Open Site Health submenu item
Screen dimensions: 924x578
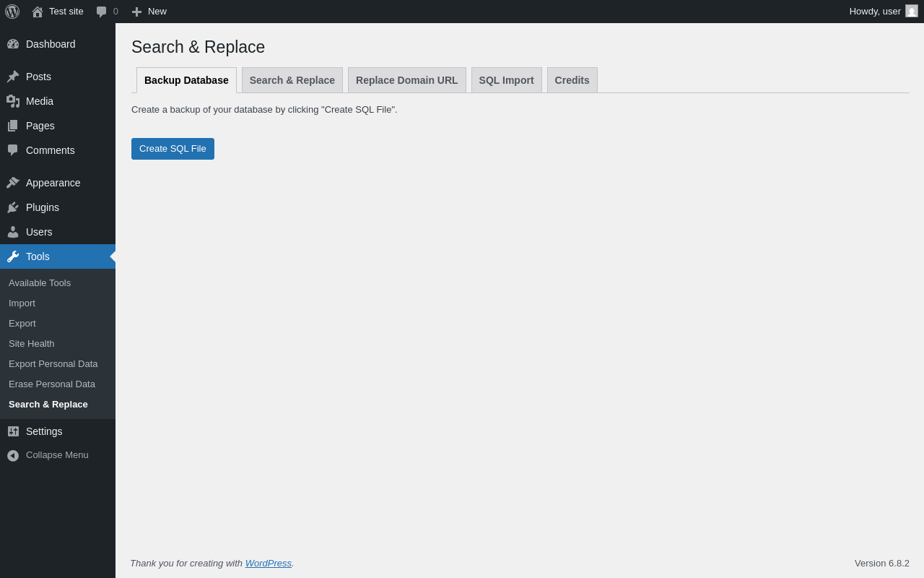[32, 344]
